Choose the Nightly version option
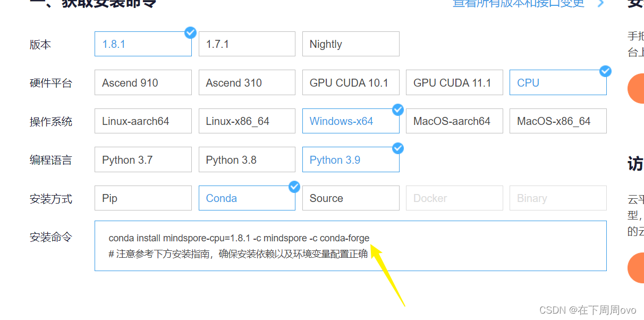 click(351, 44)
